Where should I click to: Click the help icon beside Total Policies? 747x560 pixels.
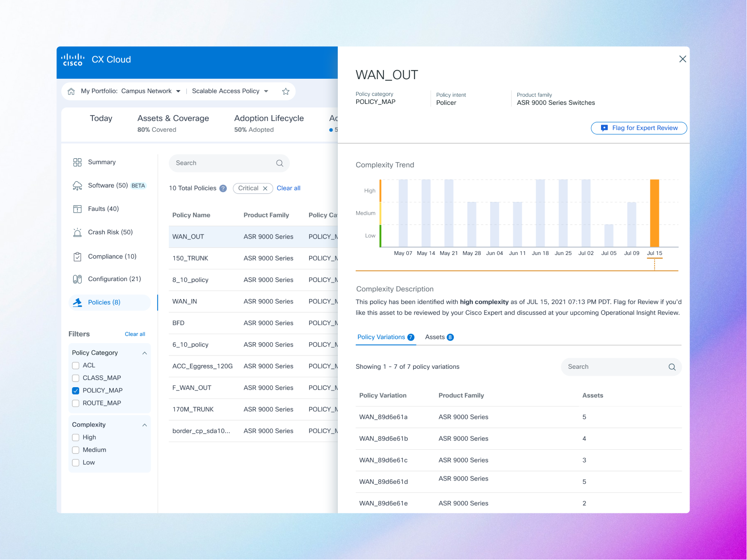[223, 188]
